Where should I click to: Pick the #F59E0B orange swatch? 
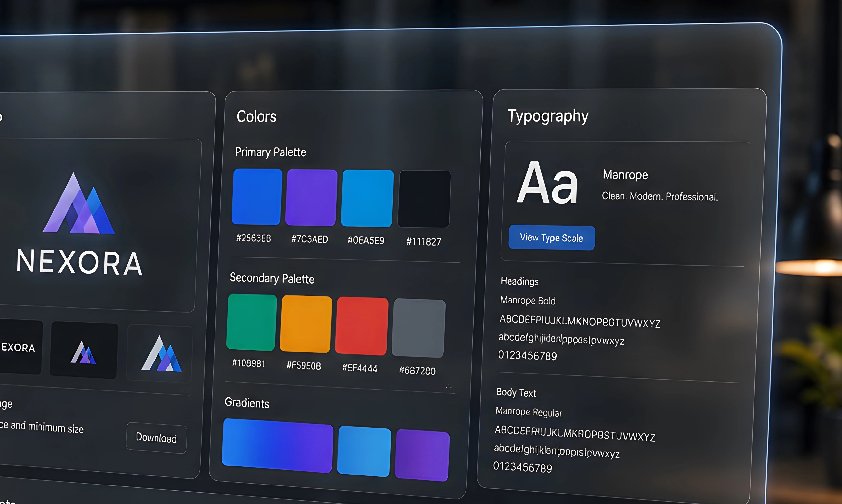click(306, 324)
